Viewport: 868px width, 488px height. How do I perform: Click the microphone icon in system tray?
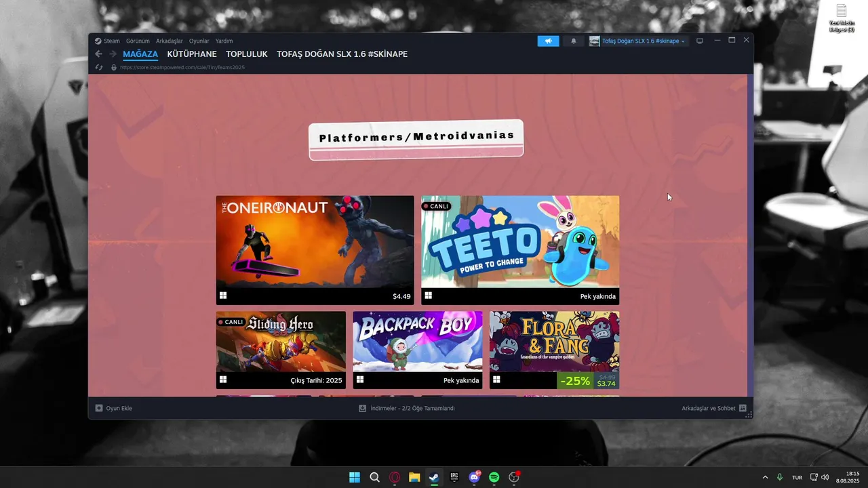pos(780,477)
